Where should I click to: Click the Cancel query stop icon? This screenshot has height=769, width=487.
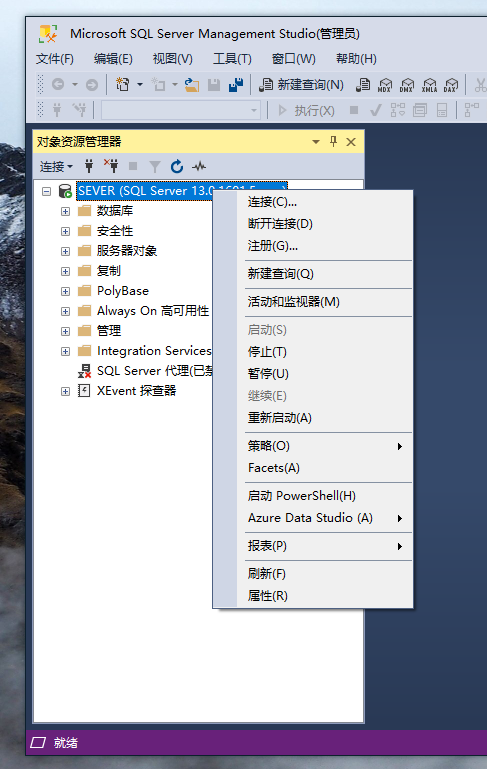pos(354,110)
